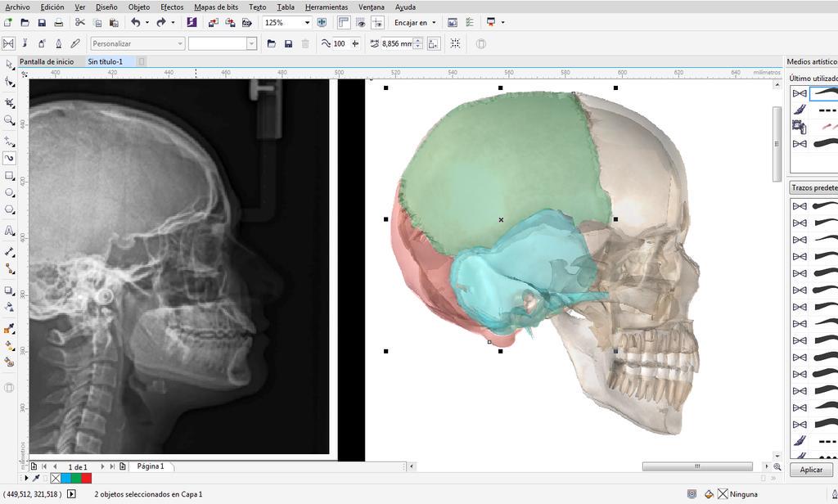
Task: Redo the last undone action
Action: pyautogui.click(x=161, y=22)
